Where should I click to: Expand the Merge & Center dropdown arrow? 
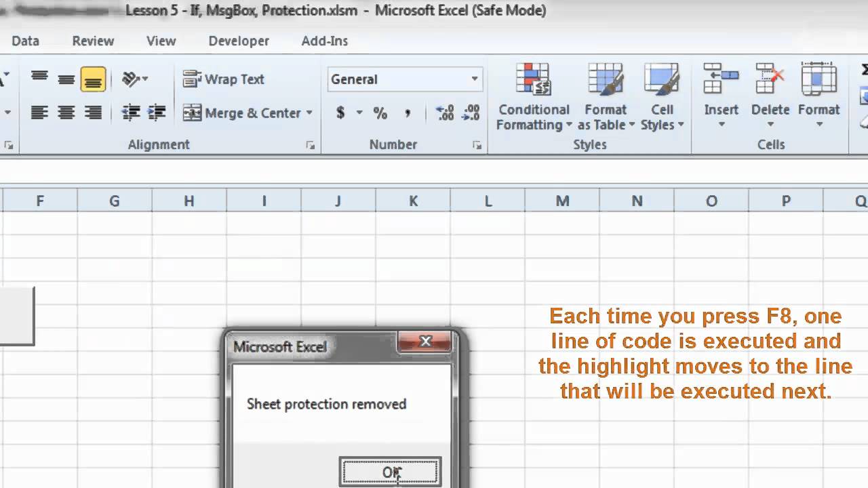pos(309,113)
